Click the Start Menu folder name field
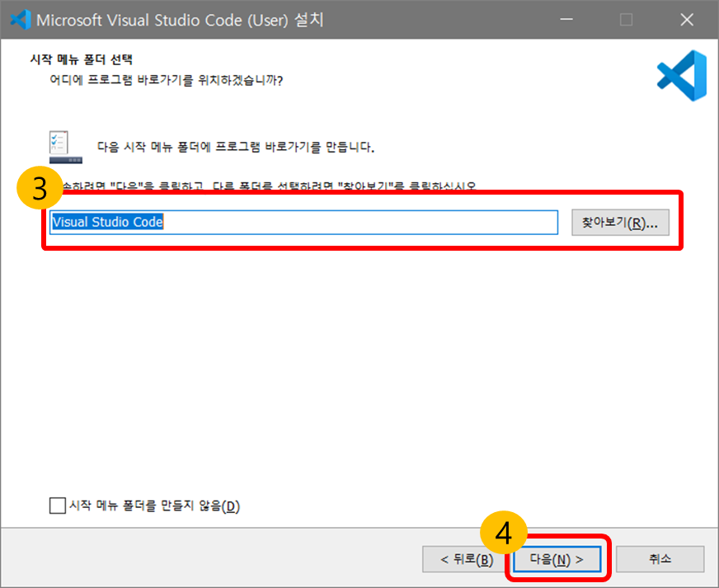 pos(303,223)
